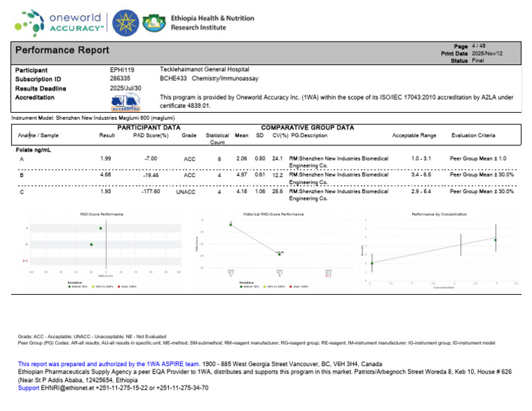Click the Grade legend footnote line
532x411 pixels.
pos(92,336)
